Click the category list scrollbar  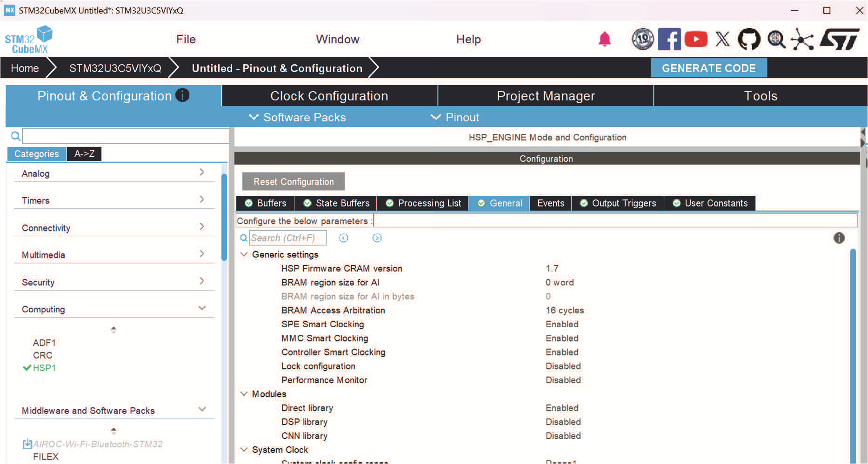click(224, 217)
